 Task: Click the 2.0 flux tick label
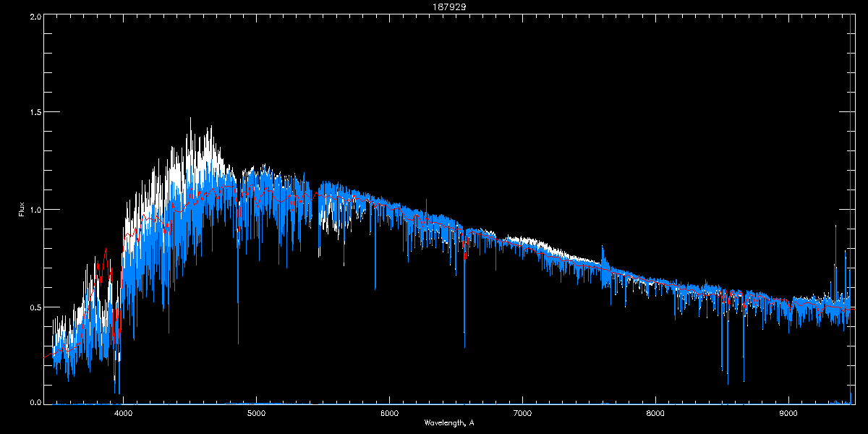[35, 17]
